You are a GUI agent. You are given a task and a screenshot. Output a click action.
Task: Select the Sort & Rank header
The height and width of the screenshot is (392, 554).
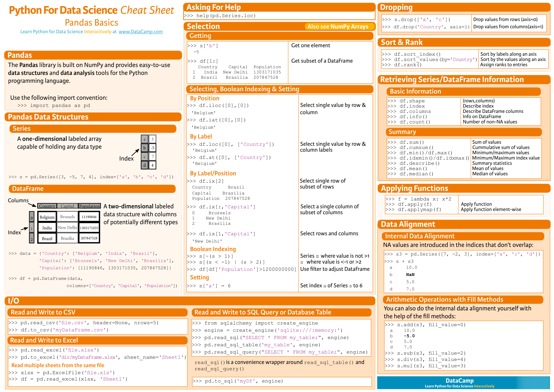coord(401,42)
